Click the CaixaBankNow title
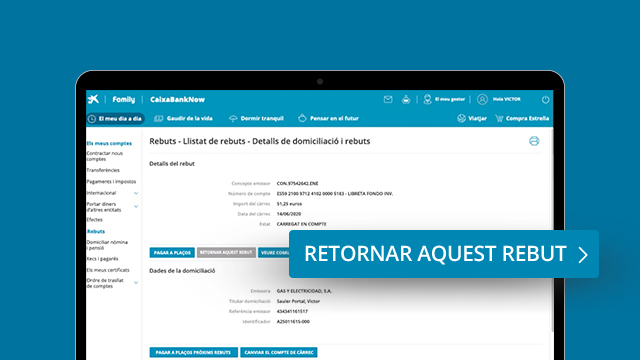The width and height of the screenshot is (640, 360). [x=177, y=99]
